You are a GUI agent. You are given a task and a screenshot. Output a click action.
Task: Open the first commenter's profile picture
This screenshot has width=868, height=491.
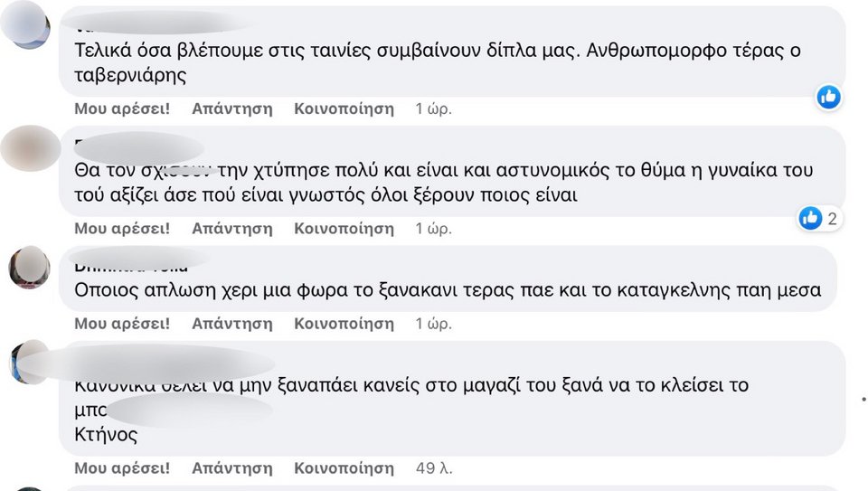tap(29, 24)
